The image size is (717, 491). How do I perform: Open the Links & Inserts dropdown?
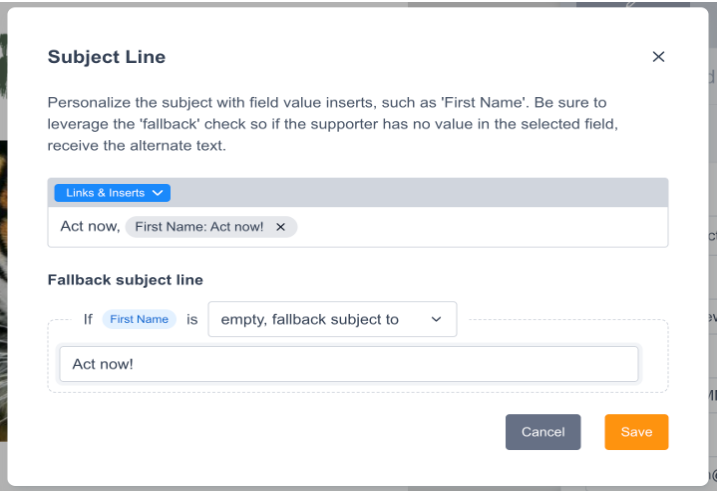(104, 192)
